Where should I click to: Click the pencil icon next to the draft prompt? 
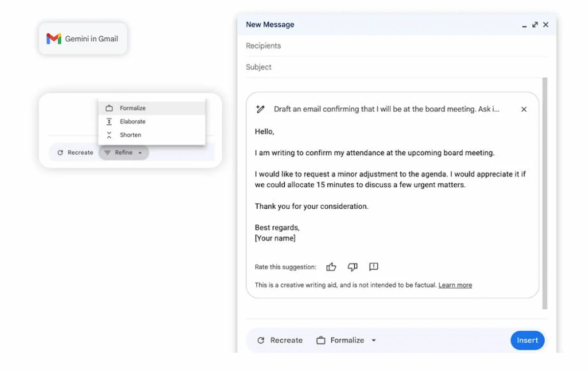(261, 109)
